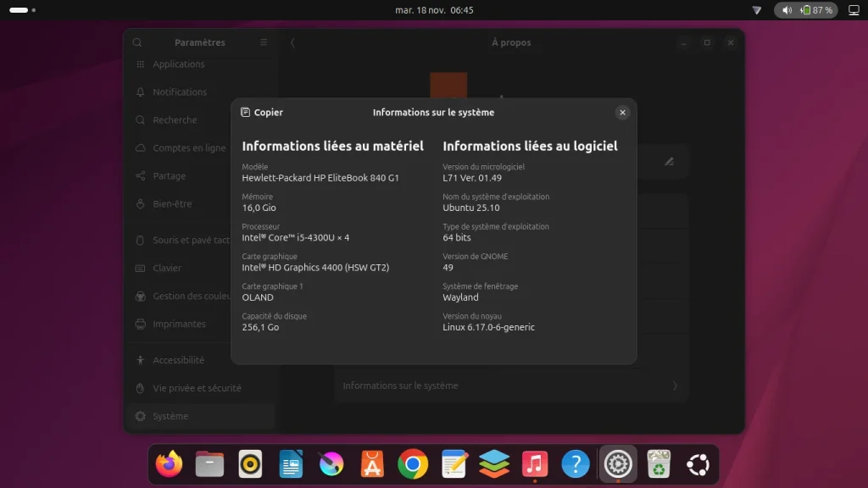Click the Wayland windowing system value
Image resolution: width=868 pixels, height=488 pixels.
(x=460, y=297)
